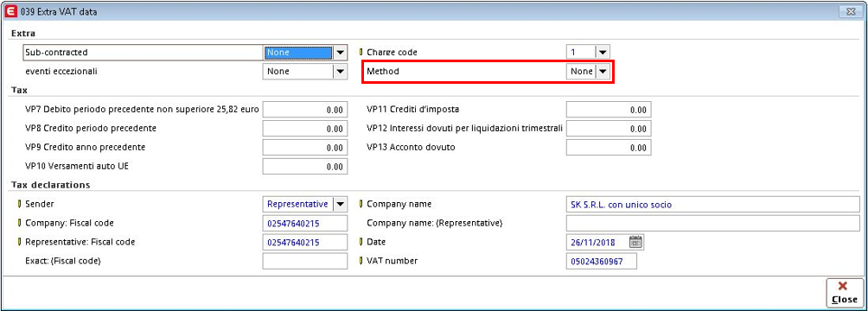
Task: Expand the Sub-contracted dropdown arrow
Action: pos(340,53)
